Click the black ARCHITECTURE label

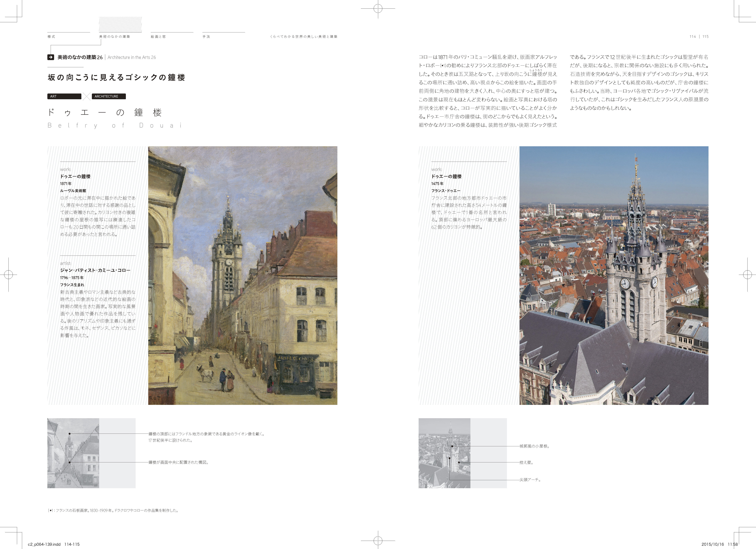tap(109, 96)
